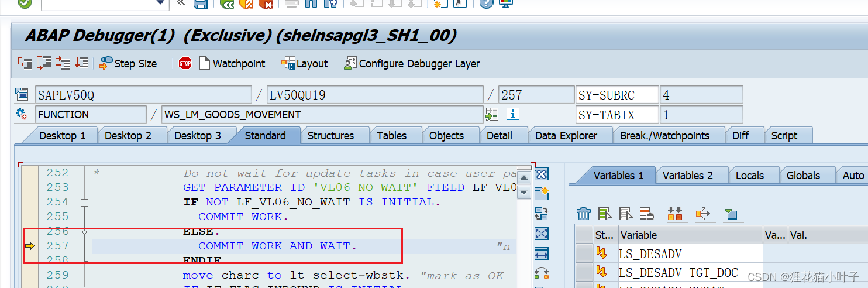Switch to the Globals tab
868x288 pixels.
(x=803, y=175)
